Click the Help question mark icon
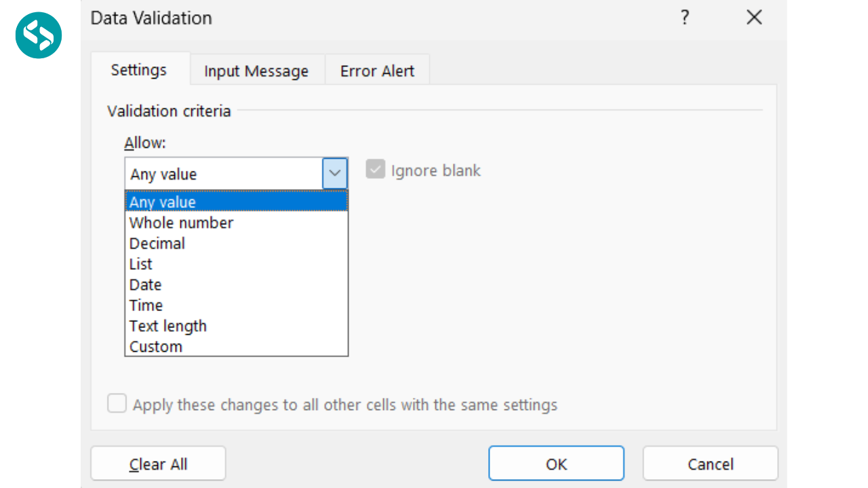This screenshot has width=868, height=488. (685, 18)
